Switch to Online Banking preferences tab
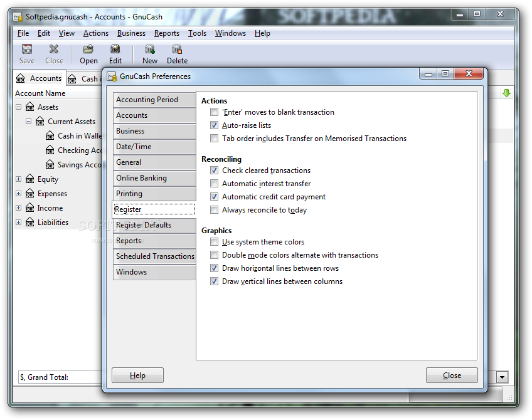The image size is (532, 420). coord(154,178)
